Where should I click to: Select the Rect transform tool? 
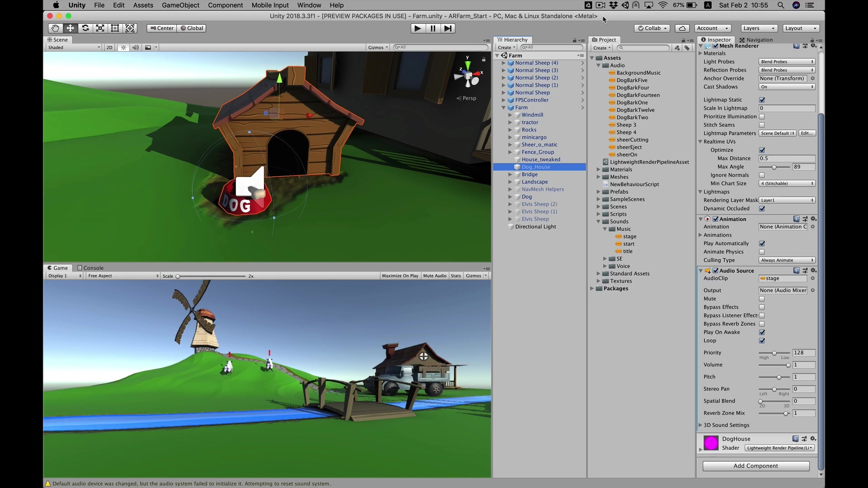(115, 28)
